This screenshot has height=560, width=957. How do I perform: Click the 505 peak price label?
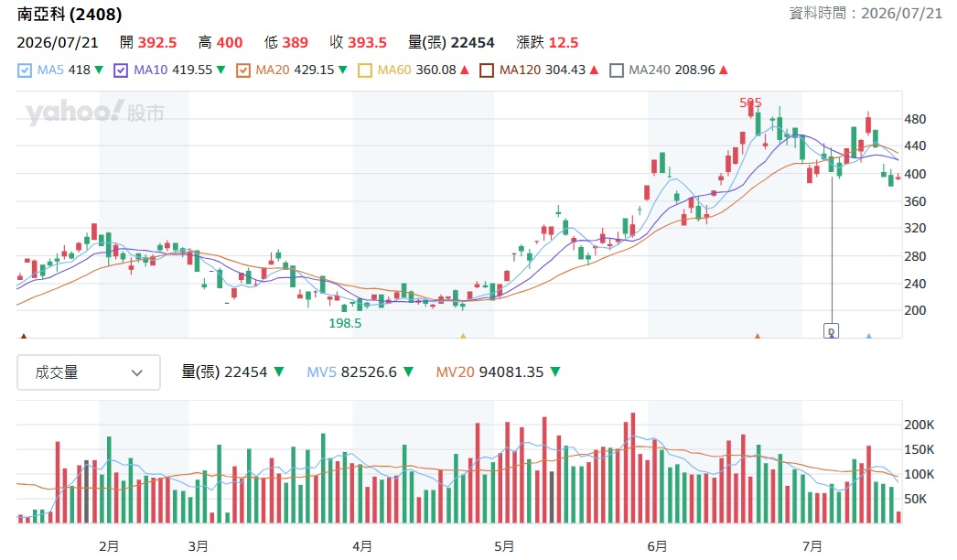pyautogui.click(x=751, y=102)
